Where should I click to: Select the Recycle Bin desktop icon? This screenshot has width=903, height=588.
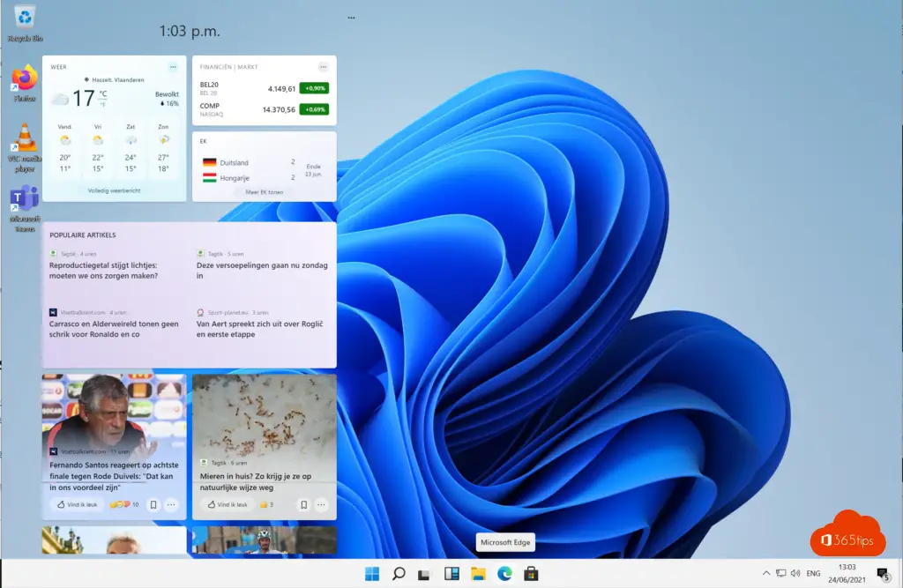pos(25,23)
